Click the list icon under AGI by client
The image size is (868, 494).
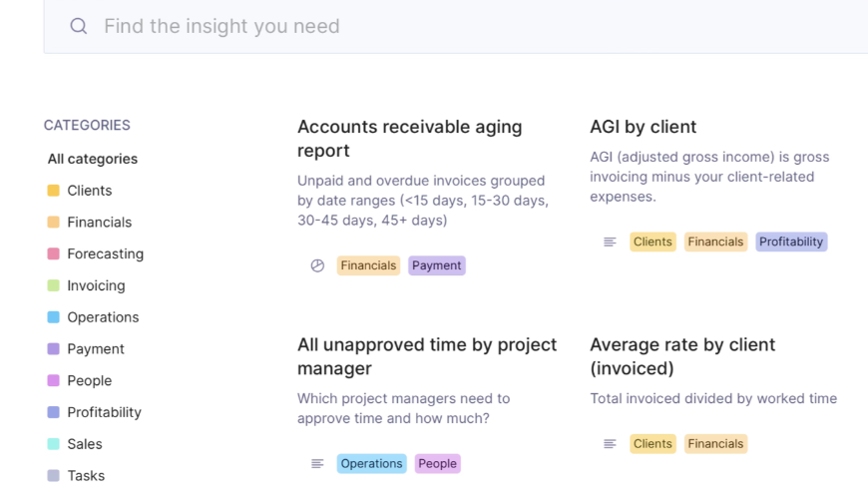tap(610, 242)
